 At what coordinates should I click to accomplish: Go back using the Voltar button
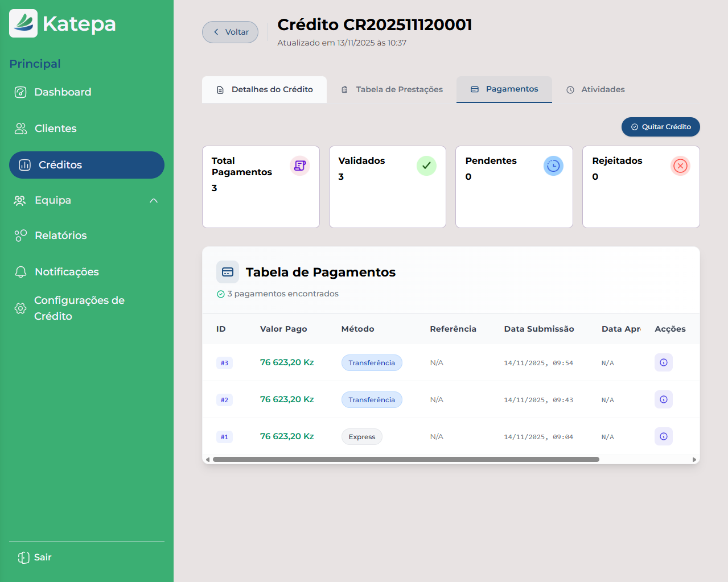point(231,32)
